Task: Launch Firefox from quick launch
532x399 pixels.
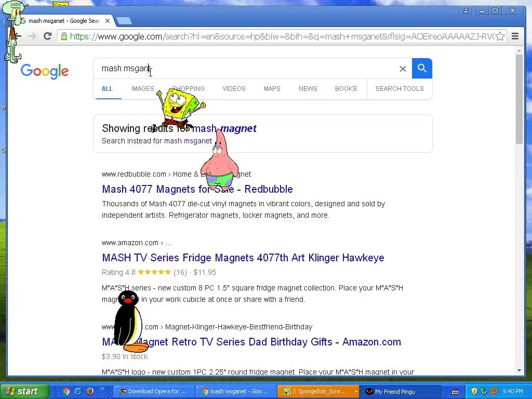Action: coord(89,391)
